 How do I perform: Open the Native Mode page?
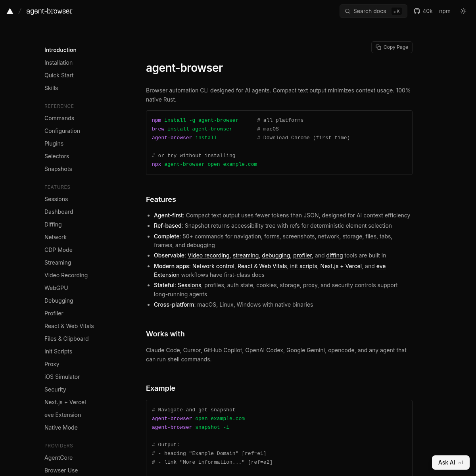(61, 428)
